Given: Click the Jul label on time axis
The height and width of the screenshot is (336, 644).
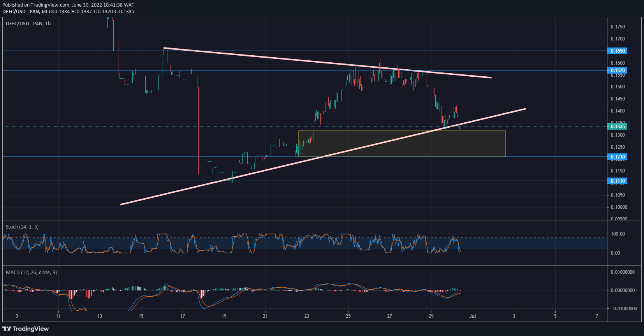Looking at the screenshot, I should click(472, 316).
